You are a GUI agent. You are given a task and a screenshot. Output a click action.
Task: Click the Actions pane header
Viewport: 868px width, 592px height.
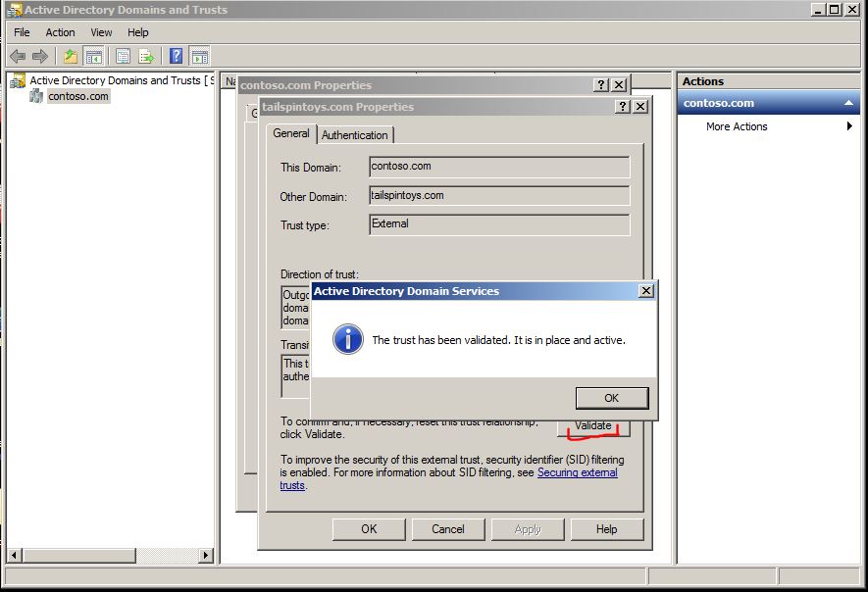(768, 81)
